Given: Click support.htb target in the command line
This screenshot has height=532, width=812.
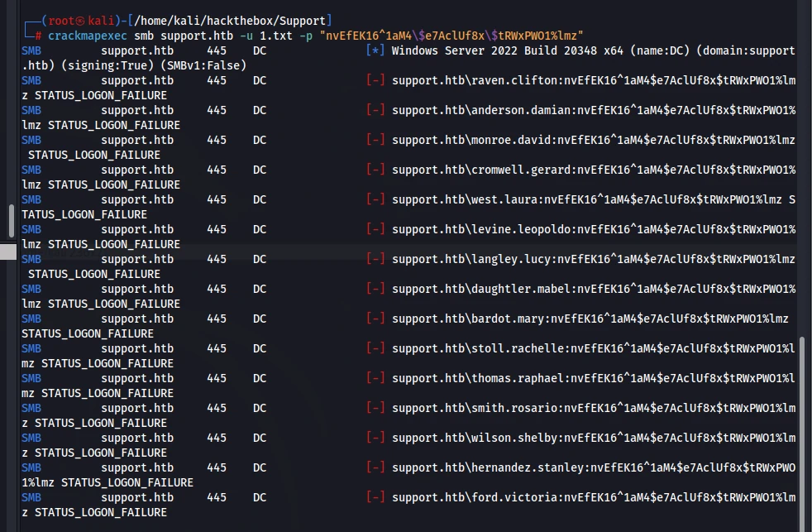Looking at the screenshot, I should (197, 36).
